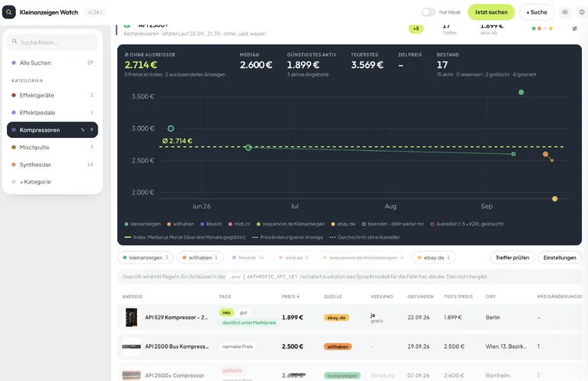Click the Jetzt suchen button
Viewport: 588px width, 381px height.
coord(491,12)
